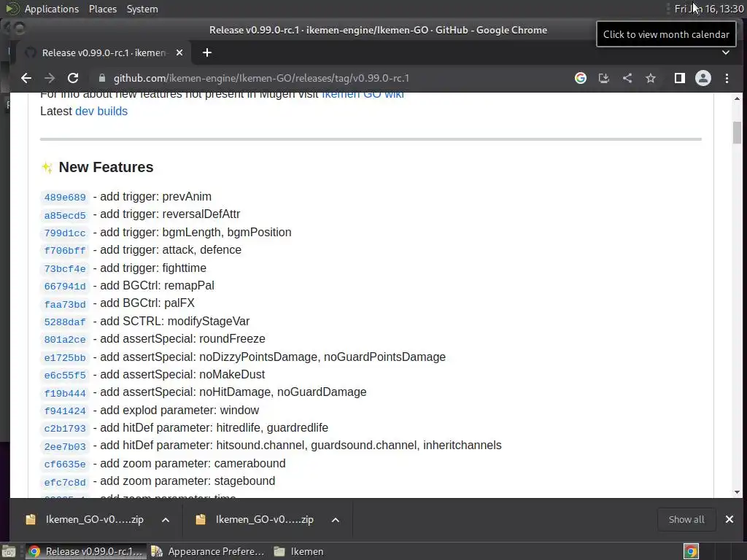
Task: Show all downloads
Action: (686, 519)
